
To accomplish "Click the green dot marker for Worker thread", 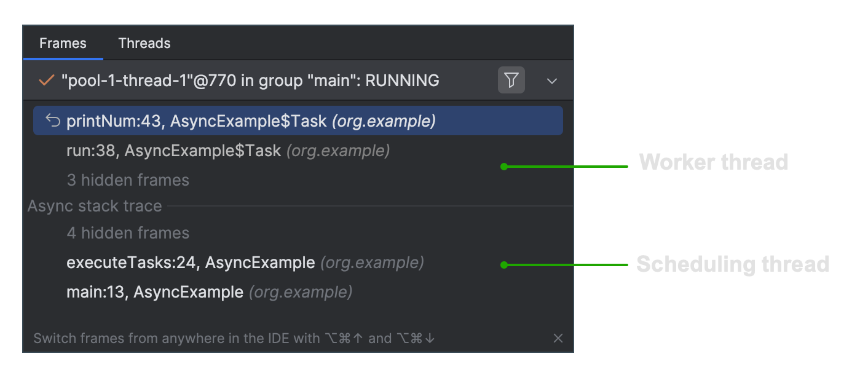I will pos(503,166).
